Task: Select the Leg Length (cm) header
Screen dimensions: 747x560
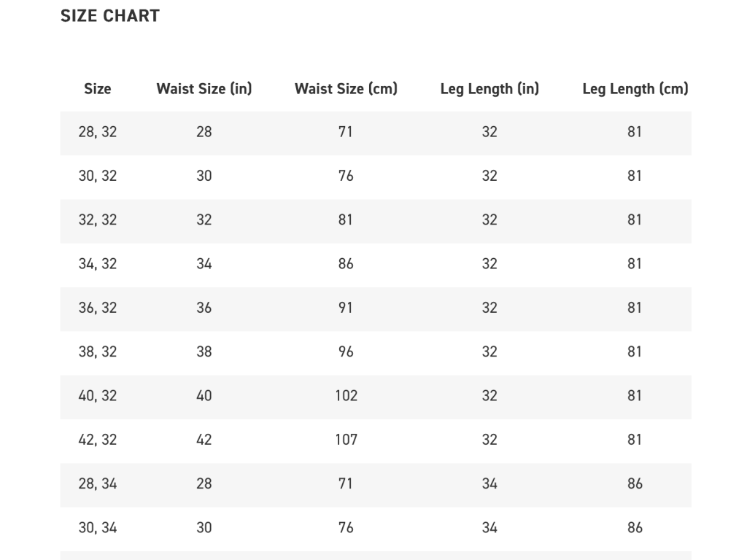Action: point(635,89)
